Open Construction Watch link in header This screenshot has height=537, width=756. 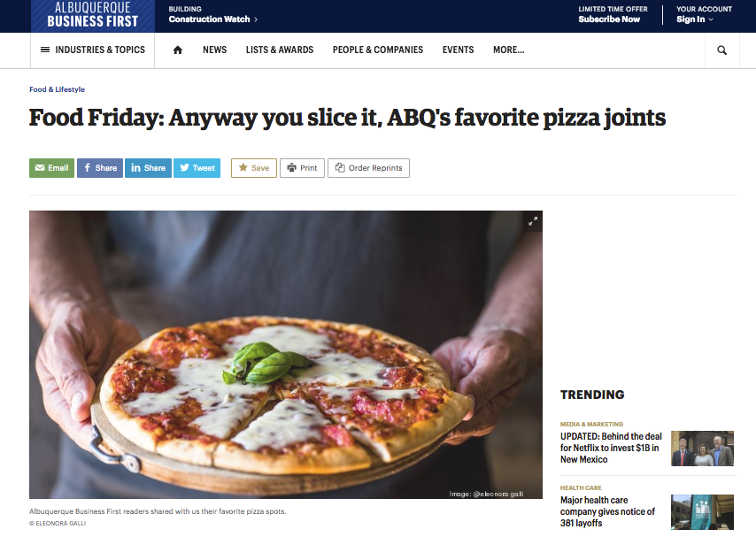click(x=212, y=19)
